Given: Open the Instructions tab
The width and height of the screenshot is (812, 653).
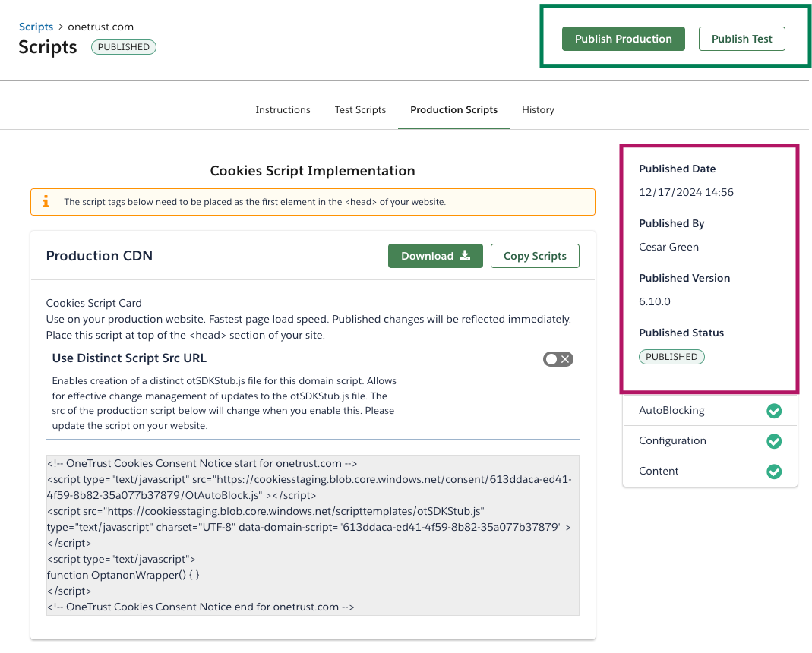Looking at the screenshot, I should [283, 110].
